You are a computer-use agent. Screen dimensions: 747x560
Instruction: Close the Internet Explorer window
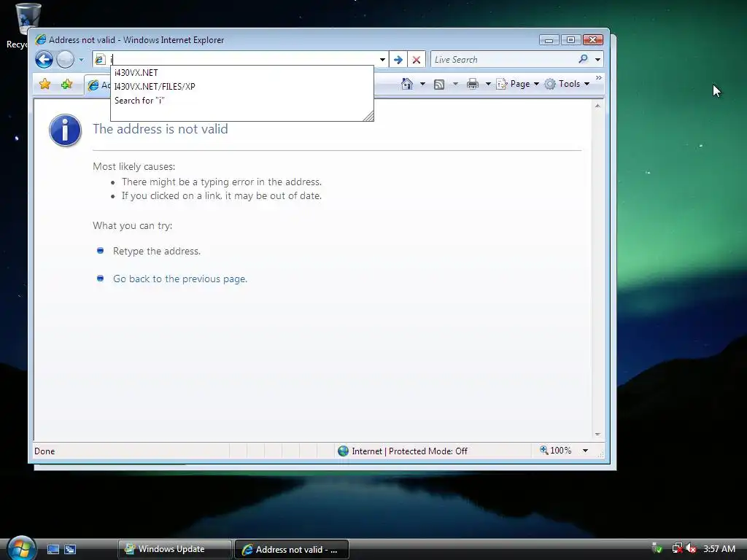[x=592, y=40]
